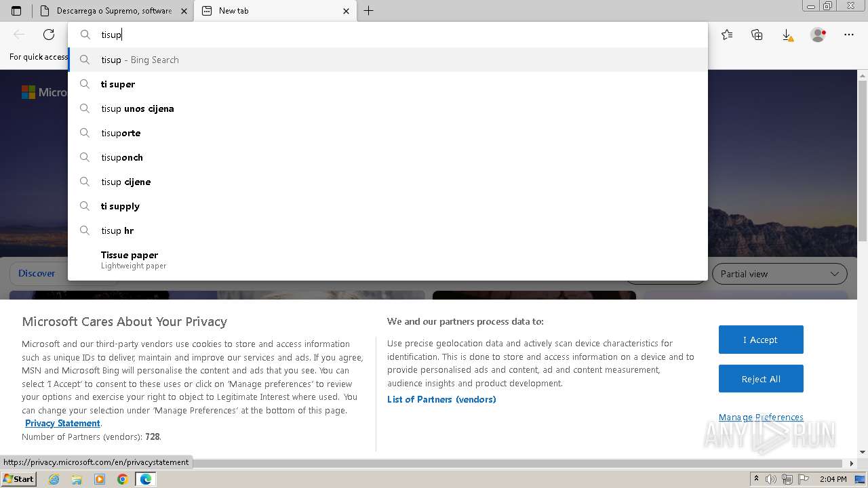
Task: Click the browser refresh button
Action: [x=49, y=35]
